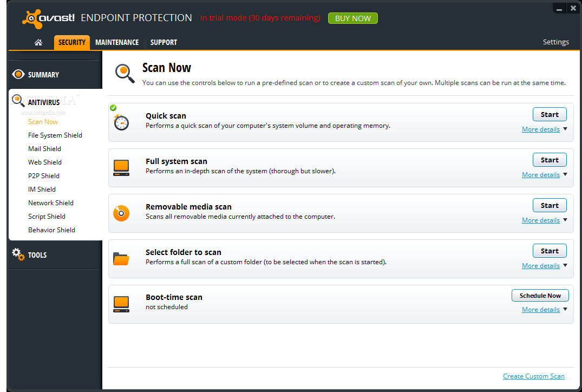Click the 'not scheduled' status text
The width and height of the screenshot is (582, 392).
tap(167, 307)
